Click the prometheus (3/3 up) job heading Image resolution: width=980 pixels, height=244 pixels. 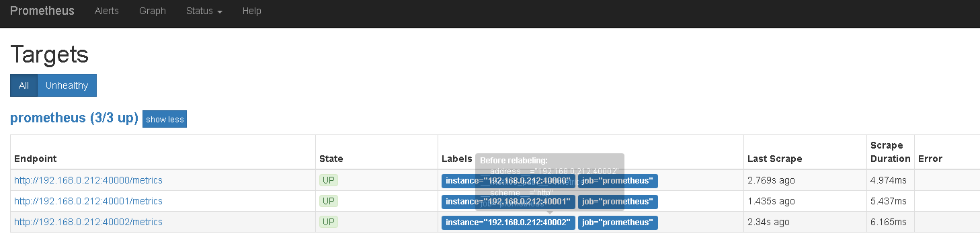point(74,118)
